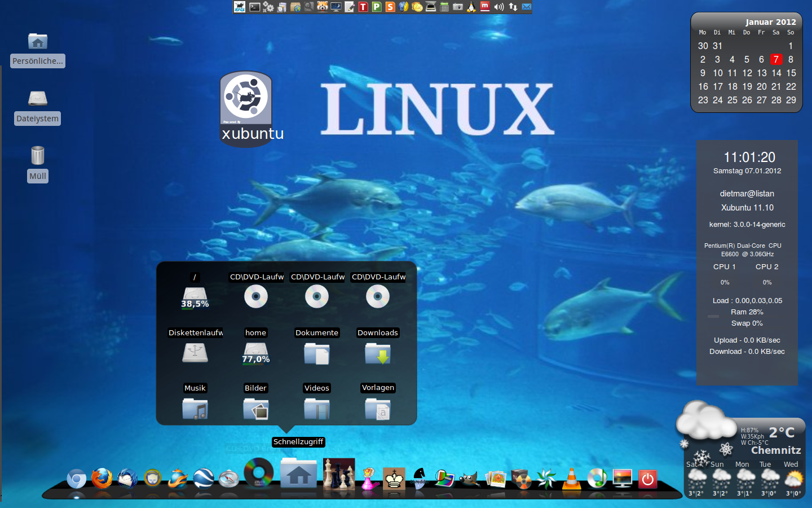Image resolution: width=812 pixels, height=508 pixels.
Task: Launch the notepad with pencil text editor
Action: point(350,7)
